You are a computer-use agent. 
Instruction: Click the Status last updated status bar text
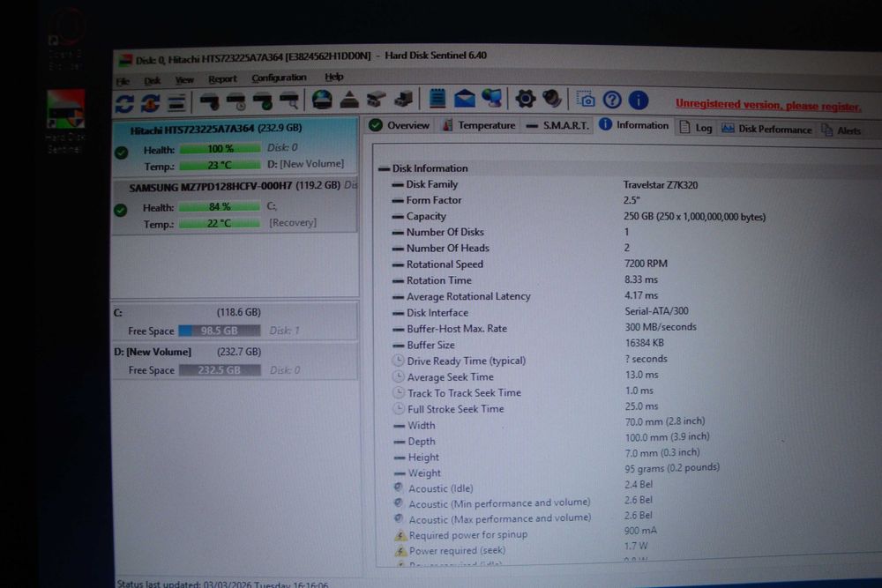223,584
